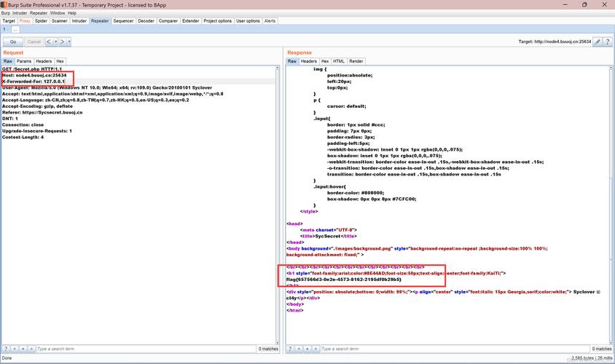Click response search add plus button
The image size is (615, 364).
(307, 349)
